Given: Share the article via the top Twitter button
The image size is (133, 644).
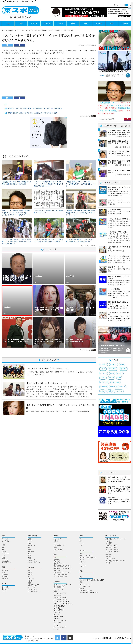Looking at the screenshot, I should click(7, 45).
